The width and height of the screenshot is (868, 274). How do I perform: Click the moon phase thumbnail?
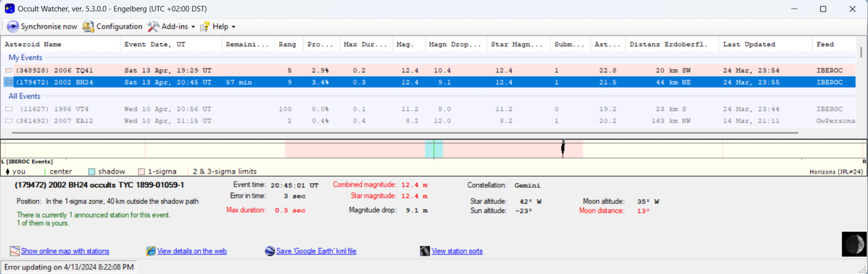tap(854, 243)
